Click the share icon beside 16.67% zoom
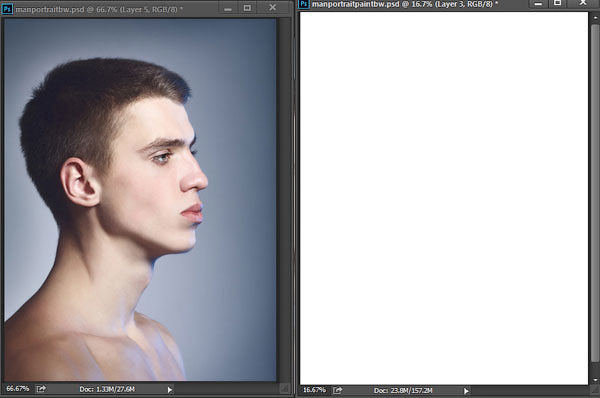Image resolution: width=600 pixels, height=398 pixels. [338, 390]
